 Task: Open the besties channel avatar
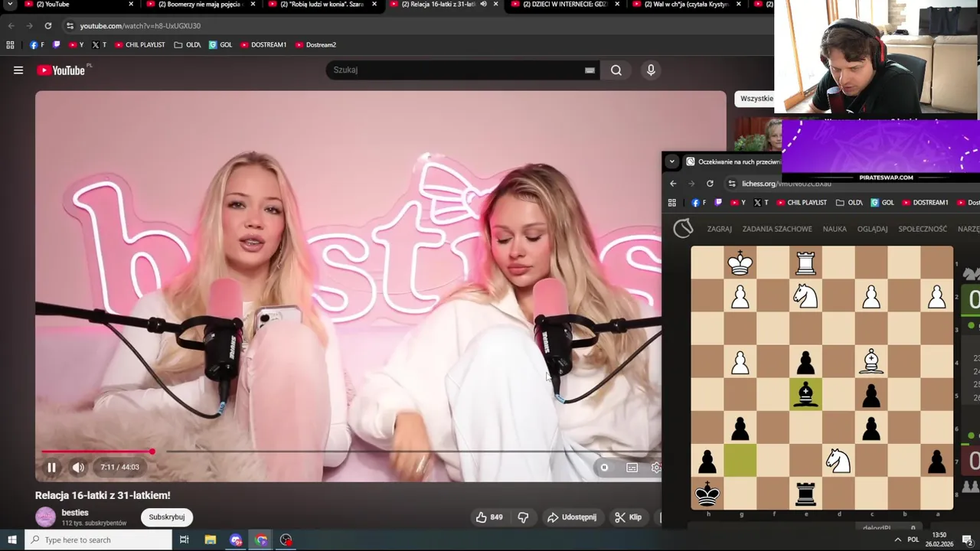click(46, 517)
